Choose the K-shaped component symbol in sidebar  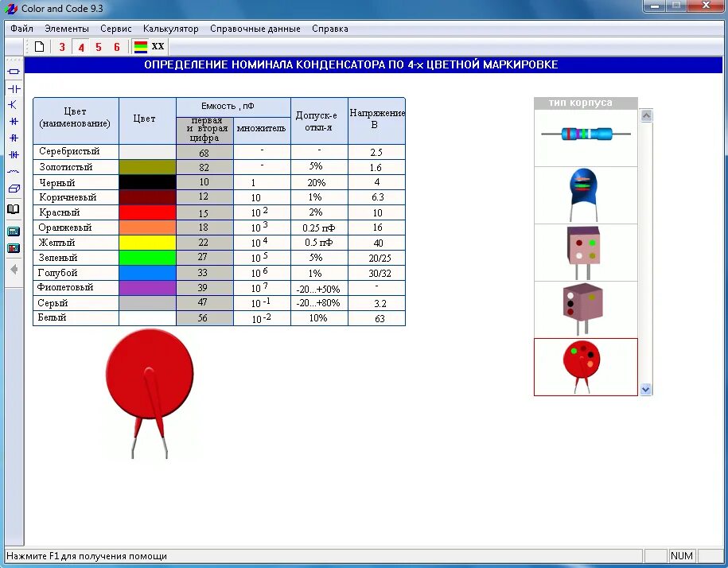pyautogui.click(x=14, y=105)
